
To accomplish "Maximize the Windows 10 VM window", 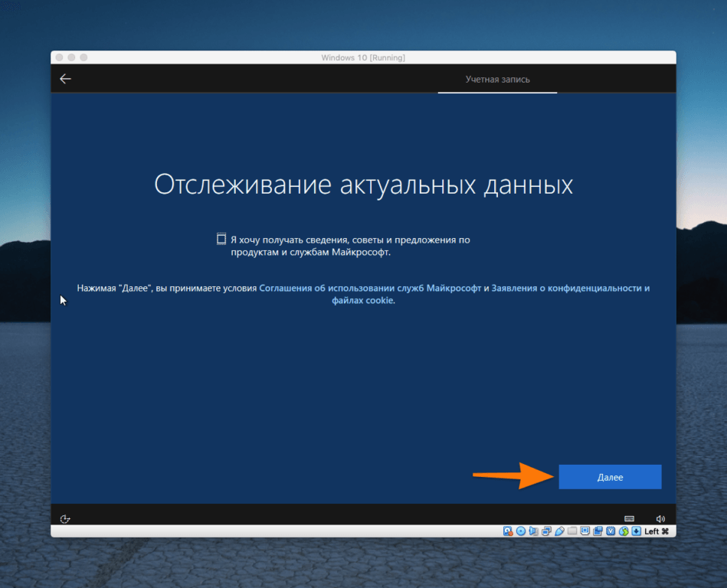I will (x=84, y=57).
